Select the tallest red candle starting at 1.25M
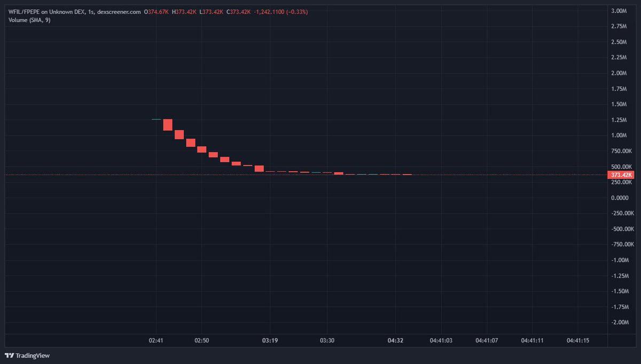 click(x=168, y=125)
